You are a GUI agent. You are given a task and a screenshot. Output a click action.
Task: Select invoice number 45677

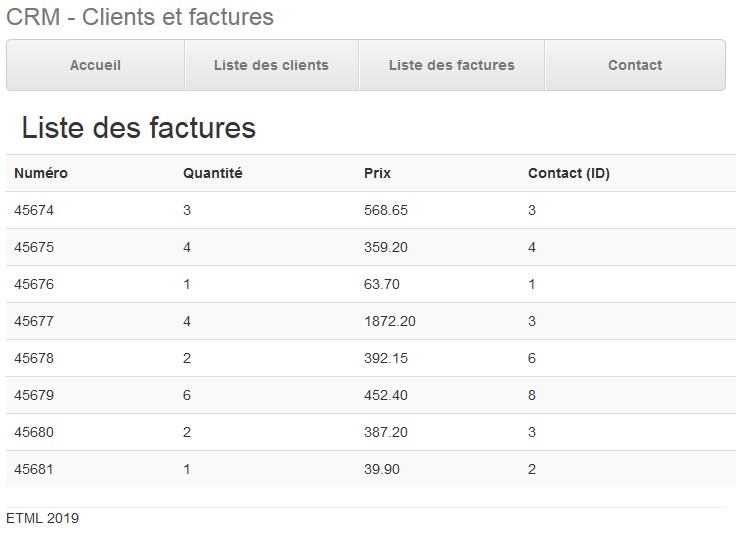pos(34,321)
